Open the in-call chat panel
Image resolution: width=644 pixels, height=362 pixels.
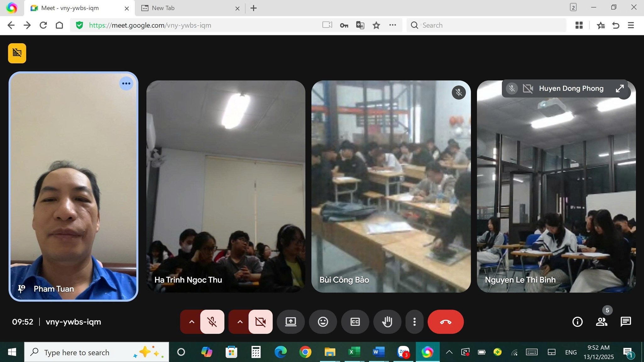(x=625, y=322)
